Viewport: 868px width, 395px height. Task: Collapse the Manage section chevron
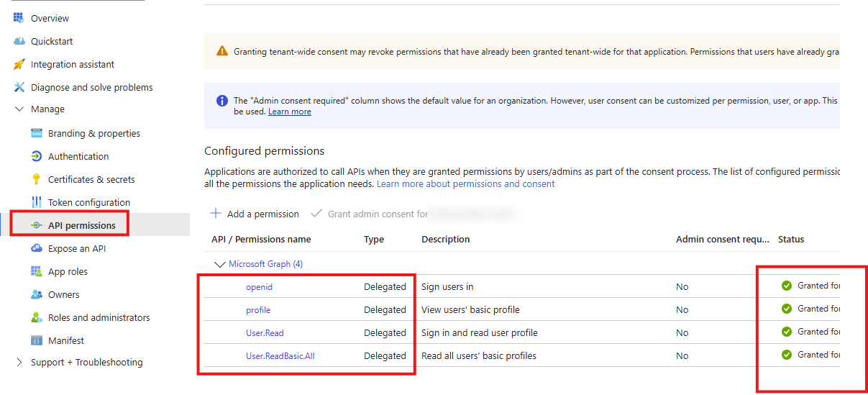click(19, 109)
